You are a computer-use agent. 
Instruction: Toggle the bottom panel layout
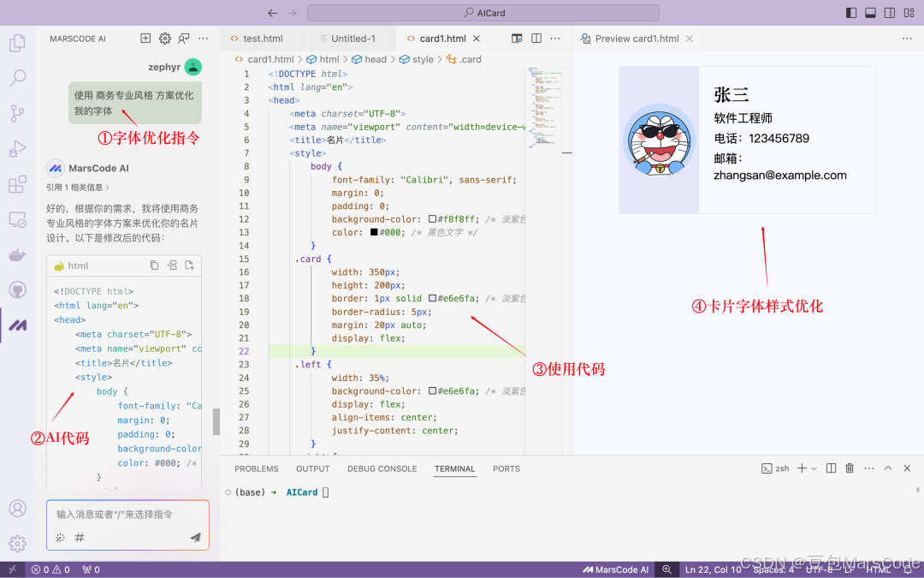coord(870,13)
